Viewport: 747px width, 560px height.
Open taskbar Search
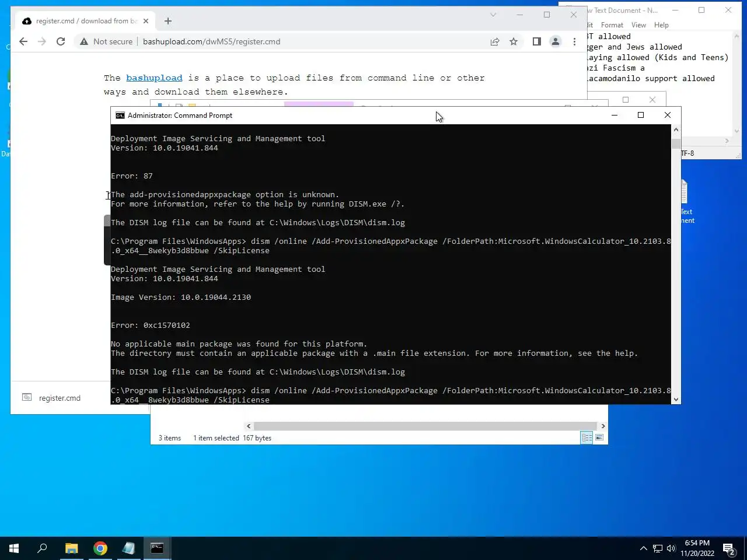point(42,548)
